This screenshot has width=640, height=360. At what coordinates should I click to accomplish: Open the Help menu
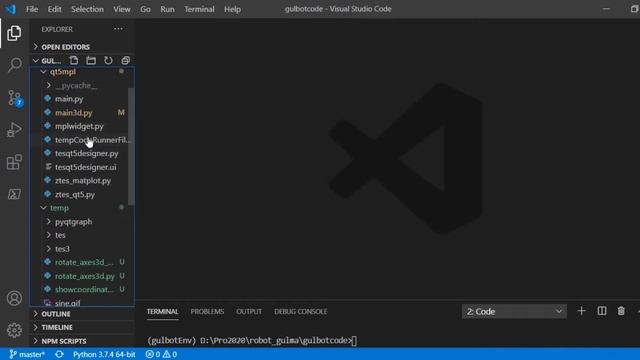click(x=232, y=9)
